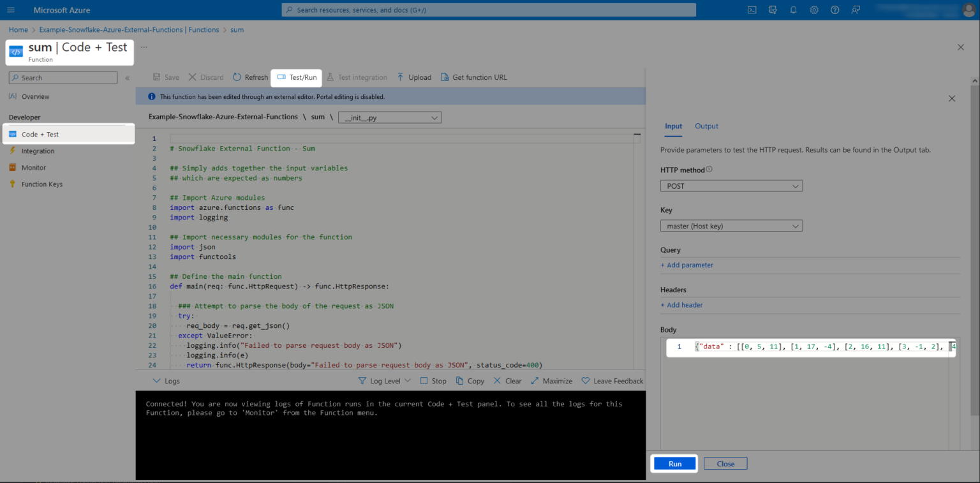The image size is (980, 483).
Task: Open the notifications bell
Action: tap(792, 10)
